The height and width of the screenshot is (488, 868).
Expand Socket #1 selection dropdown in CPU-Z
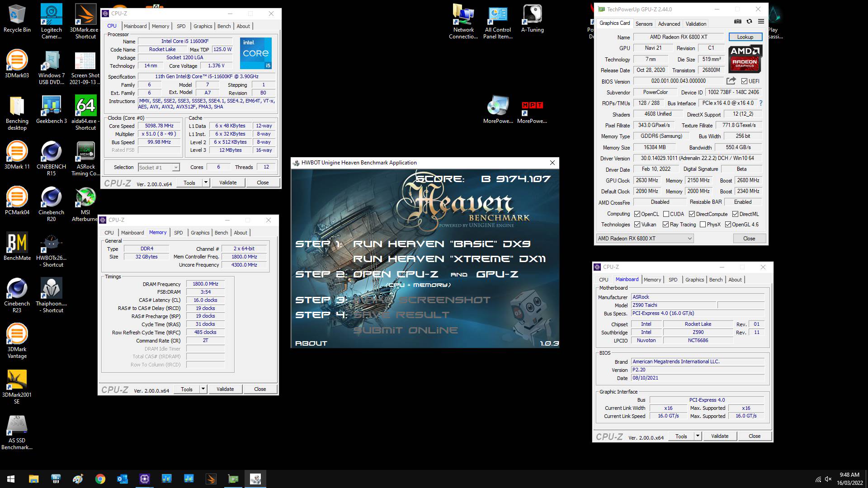(x=176, y=168)
